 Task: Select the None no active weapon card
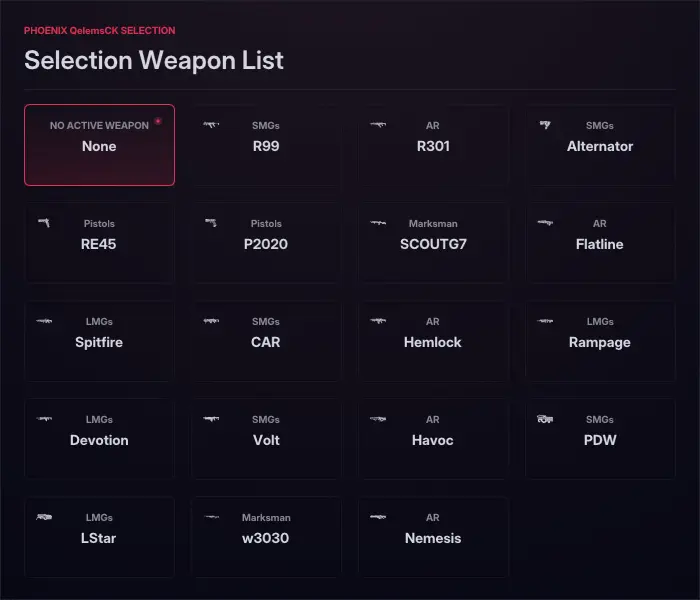(x=100, y=145)
